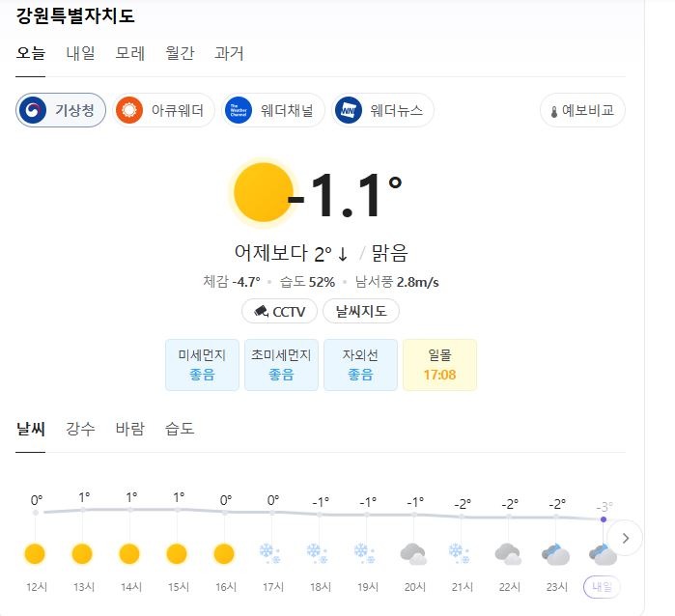This screenshot has width=675, height=616.
Task: Open the 날씨지도 weather map
Action: click(361, 311)
